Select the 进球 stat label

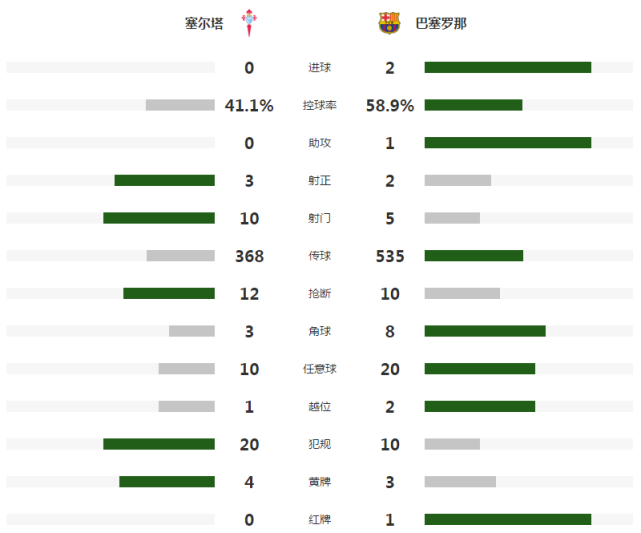(x=319, y=67)
